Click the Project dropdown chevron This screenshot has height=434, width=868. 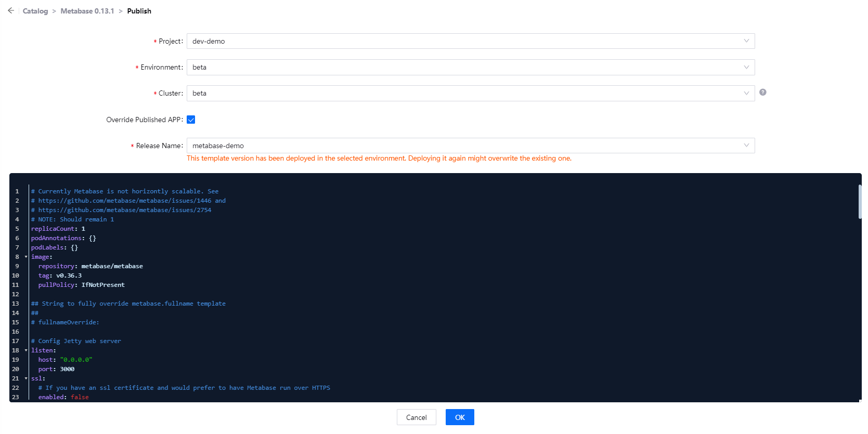(746, 41)
